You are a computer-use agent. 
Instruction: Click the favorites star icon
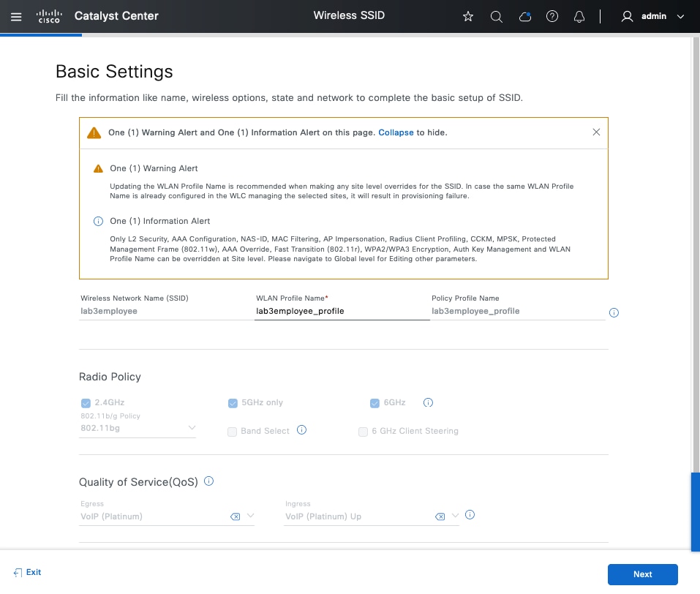[x=468, y=16]
